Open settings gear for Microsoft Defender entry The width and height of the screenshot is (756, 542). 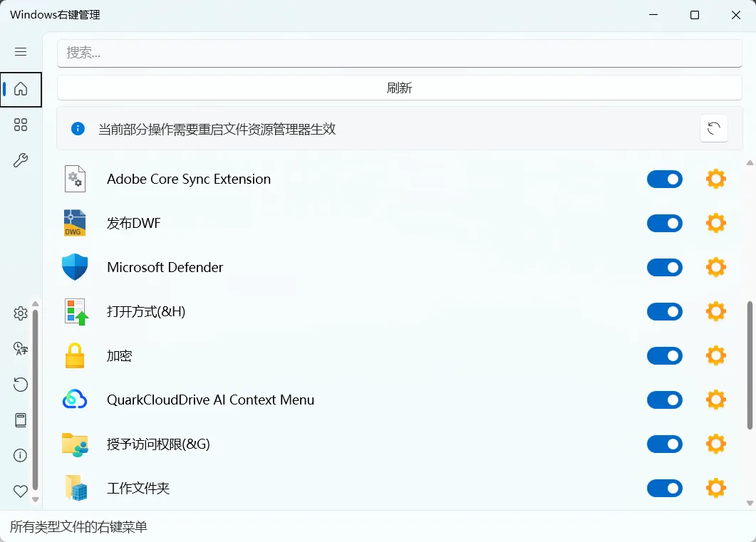[x=715, y=267]
